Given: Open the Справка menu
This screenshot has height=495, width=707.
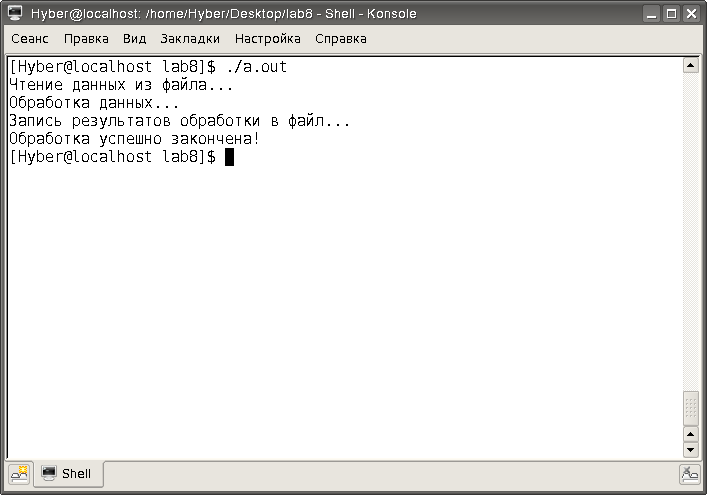Looking at the screenshot, I should (340, 39).
